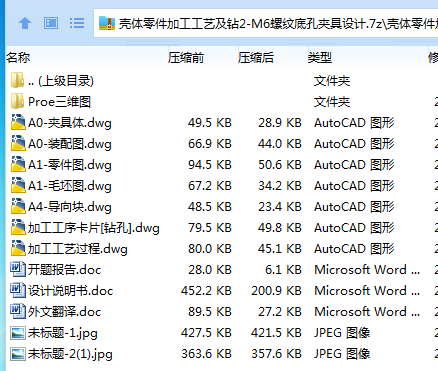The width and height of the screenshot is (438, 371).
Task: Click JPEG 图像 type of 未标题-1.jpg
Action: coord(342,333)
